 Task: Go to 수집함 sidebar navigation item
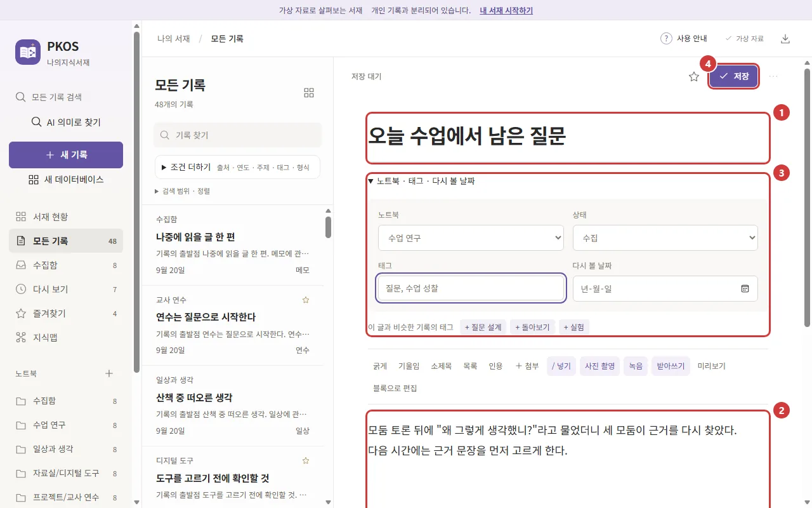pos(66,265)
